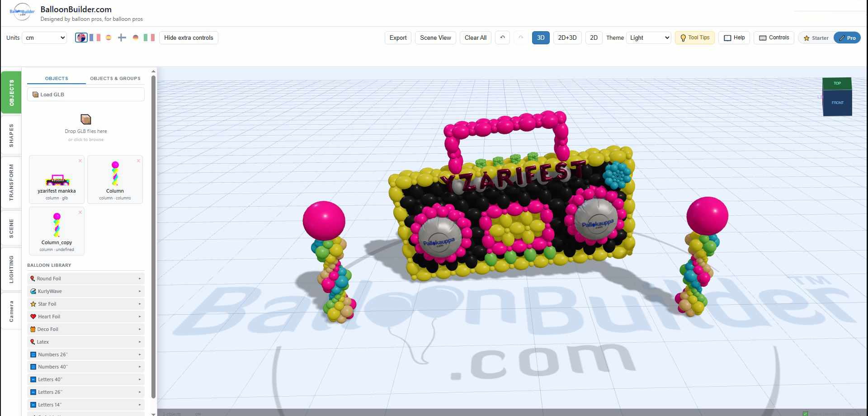Click the Deco Foil gift icon

coord(33,329)
